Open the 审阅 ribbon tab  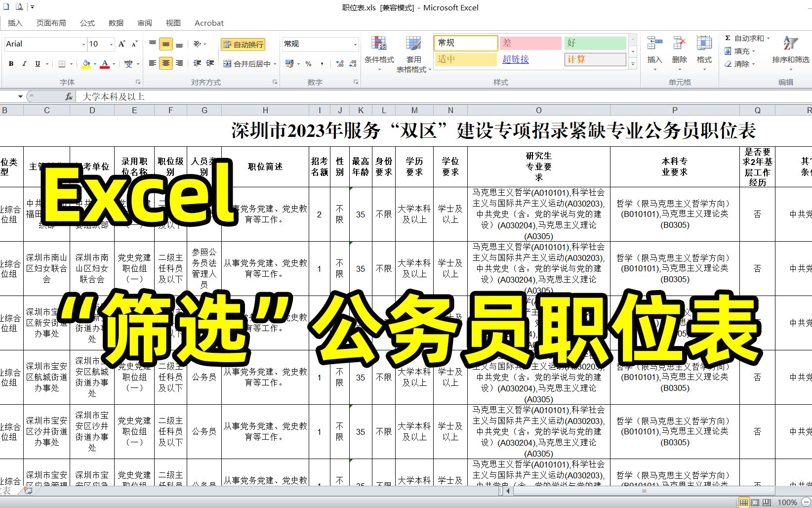(145, 23)
